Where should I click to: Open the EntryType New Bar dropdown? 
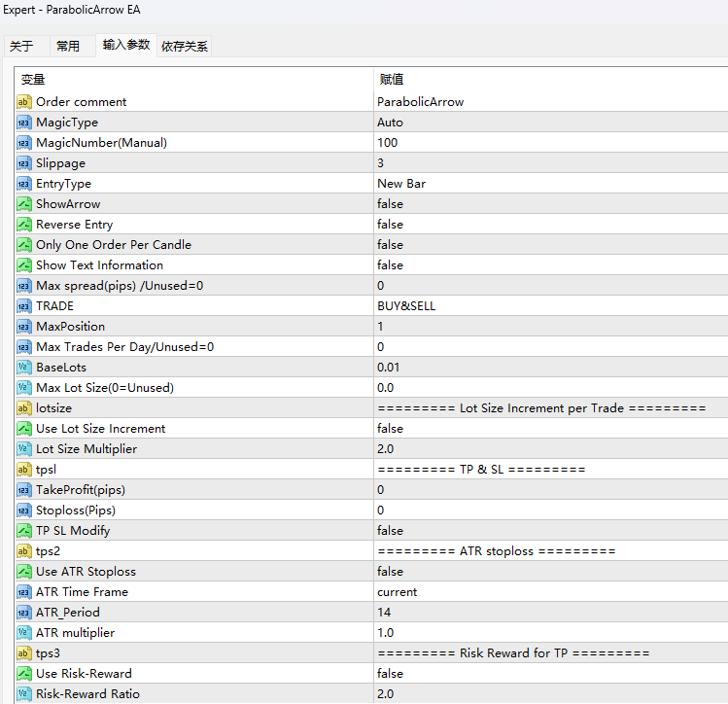400,184
